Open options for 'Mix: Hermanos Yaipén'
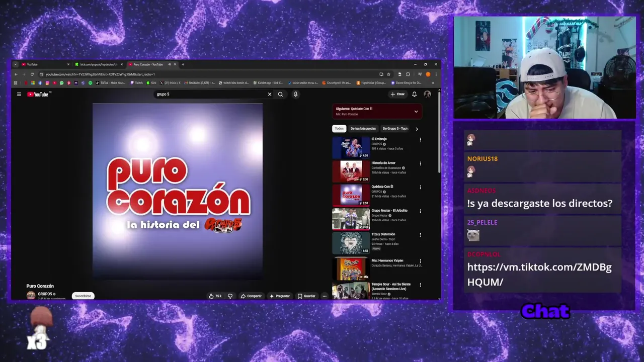This screenshot has height=362, width=644. click(420, 261)
